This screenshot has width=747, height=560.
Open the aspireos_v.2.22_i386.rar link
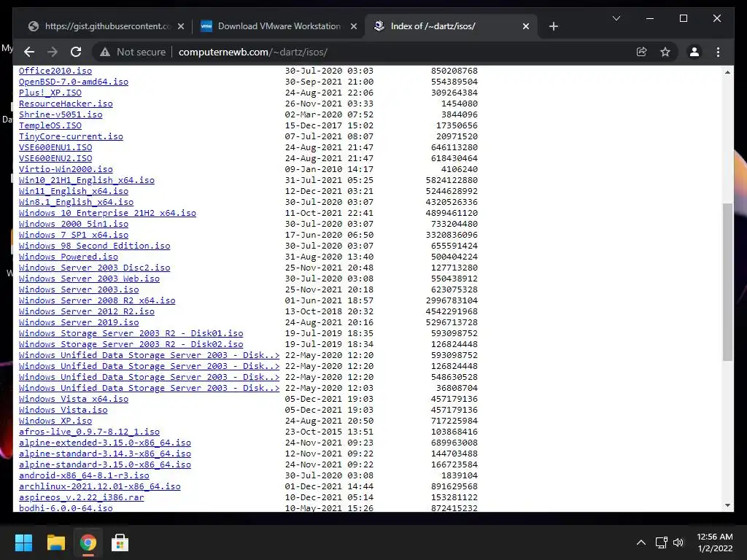(x=82, y=498)
